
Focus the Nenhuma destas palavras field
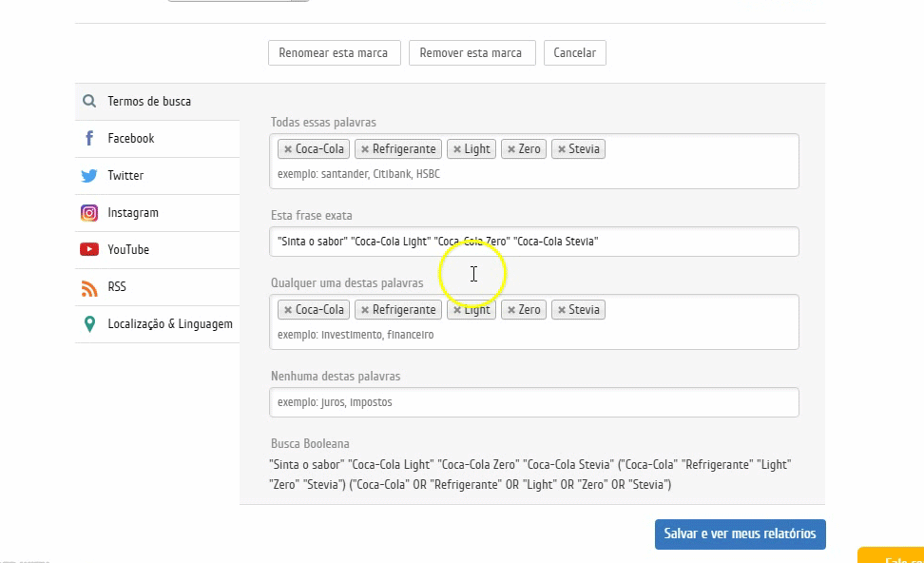[533, 402]
